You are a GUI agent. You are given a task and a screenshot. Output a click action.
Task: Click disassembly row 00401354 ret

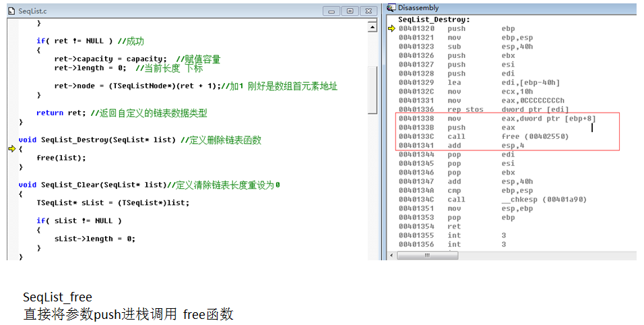[430, 227]
